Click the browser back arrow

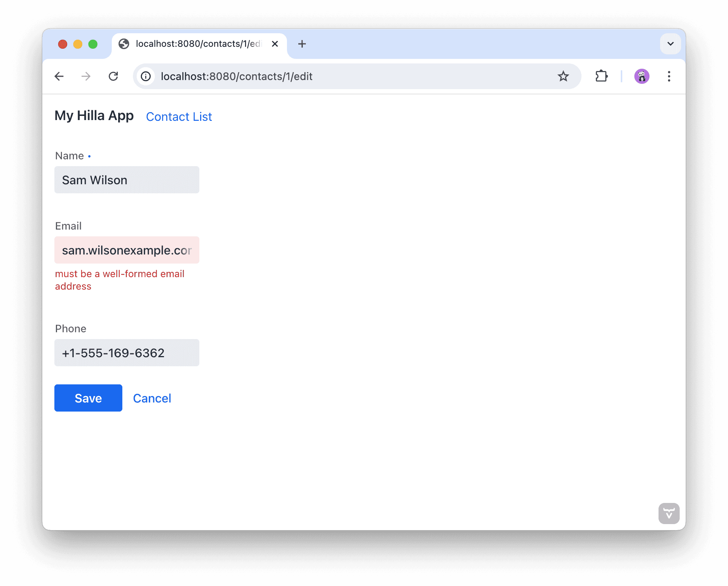[59, 76]
